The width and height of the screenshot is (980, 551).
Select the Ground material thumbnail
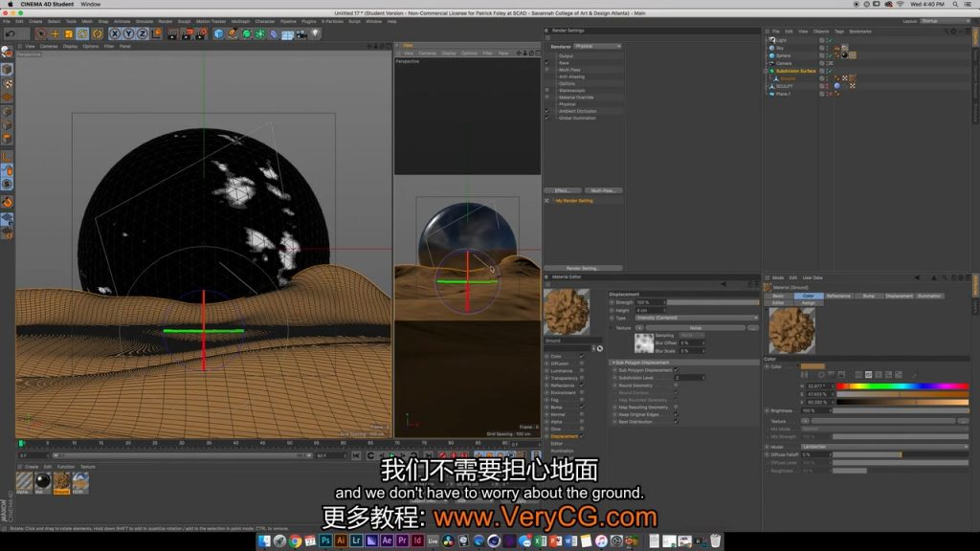(x=61, y=482)
